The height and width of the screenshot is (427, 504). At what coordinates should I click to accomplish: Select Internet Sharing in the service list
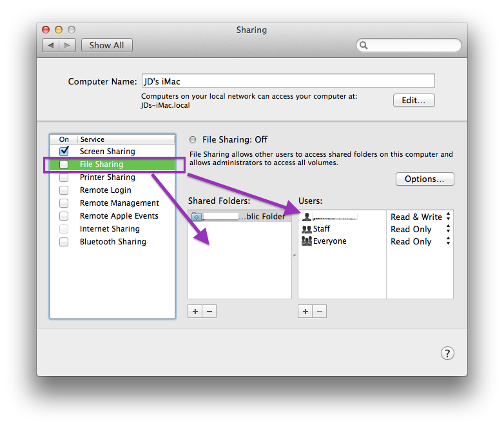110,229
